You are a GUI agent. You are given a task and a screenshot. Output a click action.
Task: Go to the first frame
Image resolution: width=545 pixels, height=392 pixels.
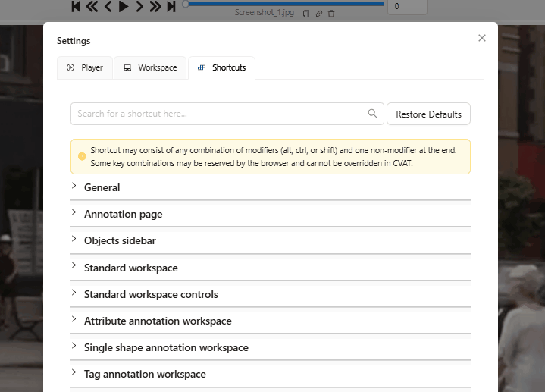pos(76,6)
